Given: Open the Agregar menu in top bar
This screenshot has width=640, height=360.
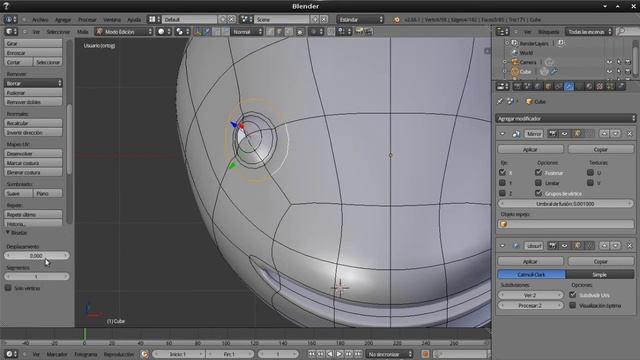Looking at the screenshot, I should (x=63, y=20).
